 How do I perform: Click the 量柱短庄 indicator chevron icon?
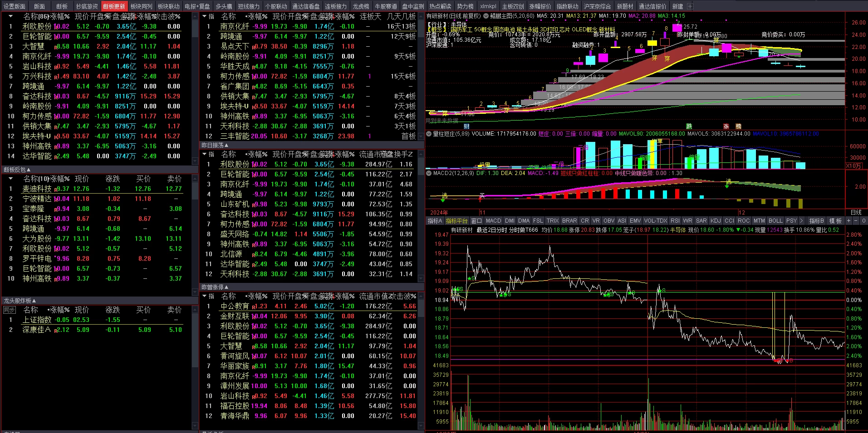point(429,134)
